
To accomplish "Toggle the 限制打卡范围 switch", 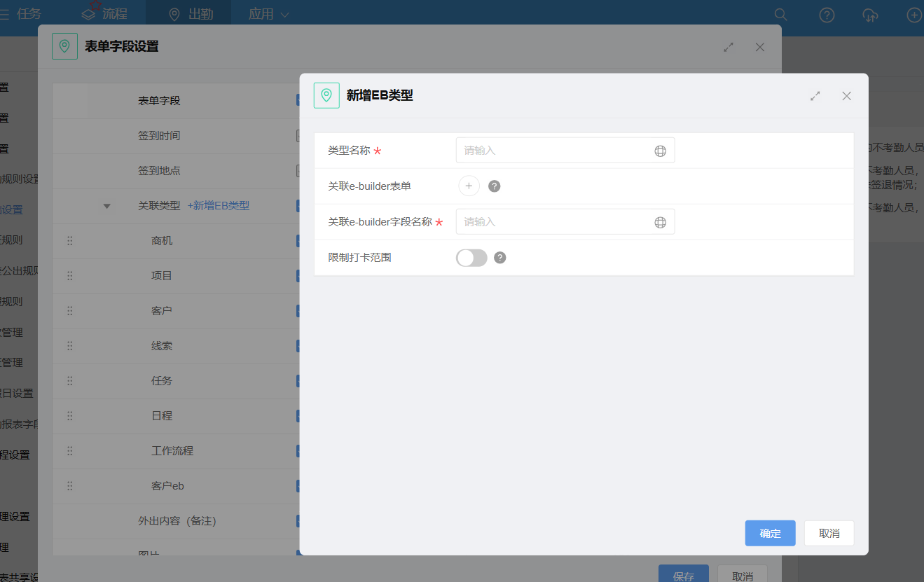I will (471, 258).
